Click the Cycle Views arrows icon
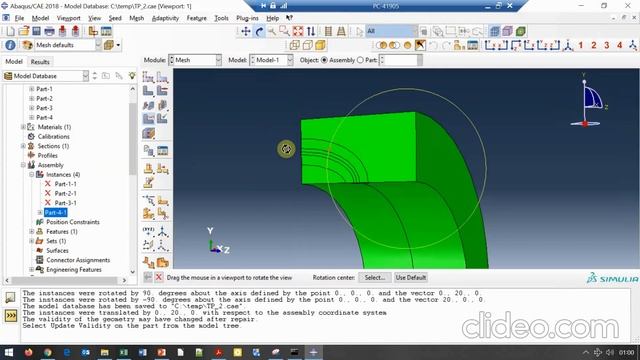Image resolution: width=640 pixels, height=360 pixels. 311,31
